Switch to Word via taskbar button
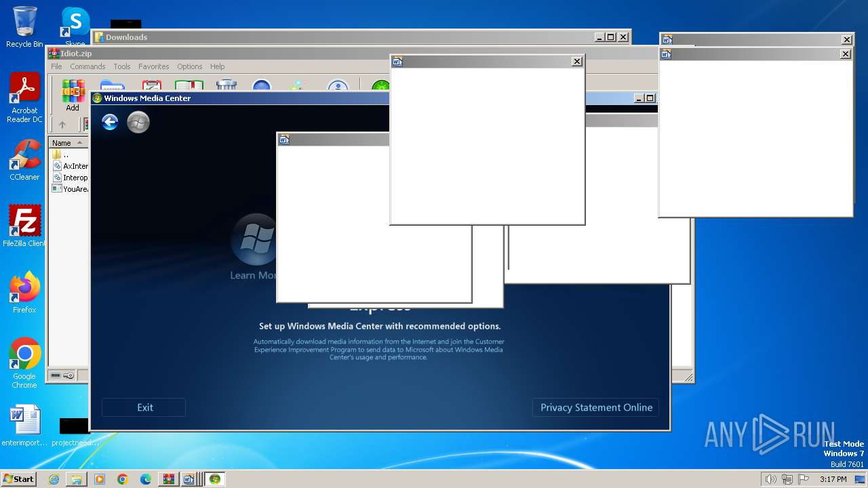Image resolution: width=868 pixels, height=488 pixels. click(x=189, y=479)
